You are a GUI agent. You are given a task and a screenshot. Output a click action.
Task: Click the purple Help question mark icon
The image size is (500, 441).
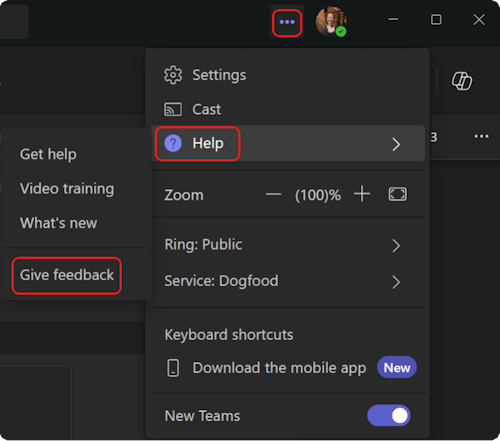[x=173, y=144]
